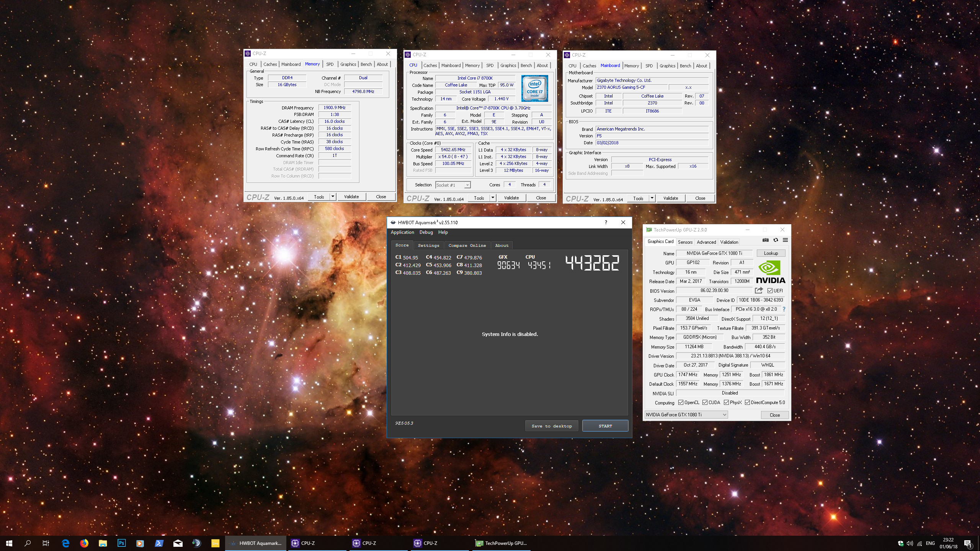Switch to SPD tab in Memory CPU-Z window
The image size is (980, 551).
click(330, 64)
